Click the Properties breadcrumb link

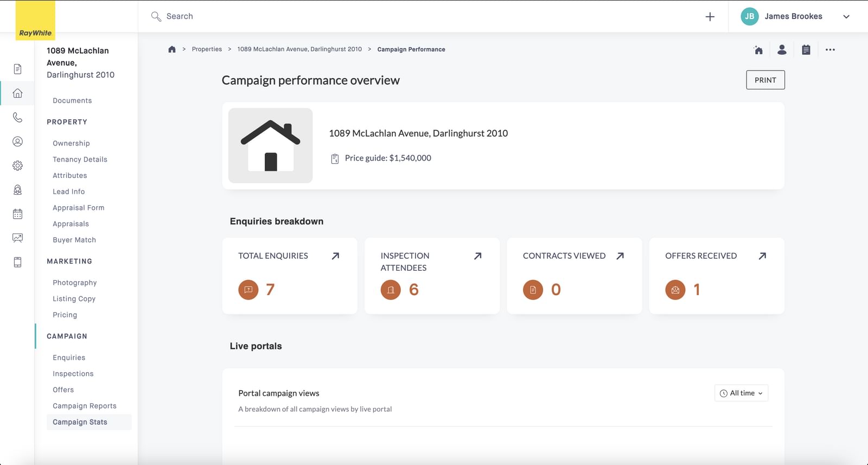tap(207, 49)
